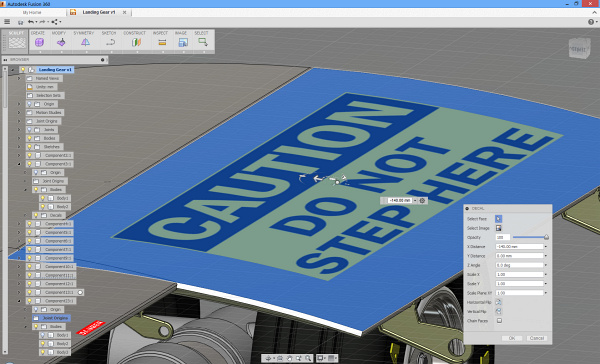Click the ViewCube in the viewport corner
The width and height of the screenshot is (600, 364).
click(579, 48)
